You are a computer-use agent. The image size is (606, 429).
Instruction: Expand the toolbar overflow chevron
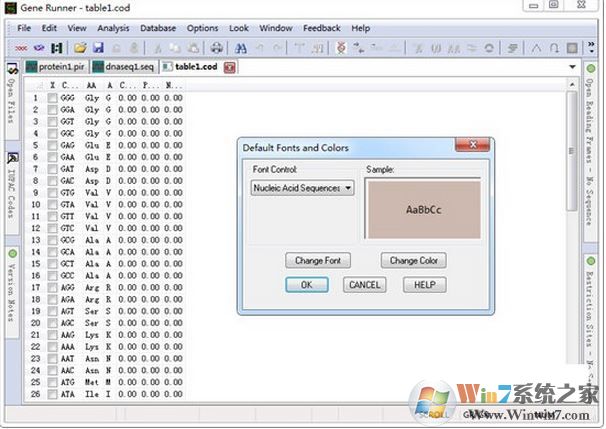click(591, 48)
